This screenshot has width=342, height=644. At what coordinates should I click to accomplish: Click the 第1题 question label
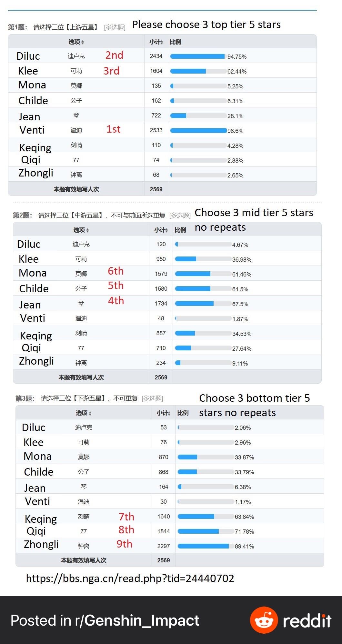point(17,27)
